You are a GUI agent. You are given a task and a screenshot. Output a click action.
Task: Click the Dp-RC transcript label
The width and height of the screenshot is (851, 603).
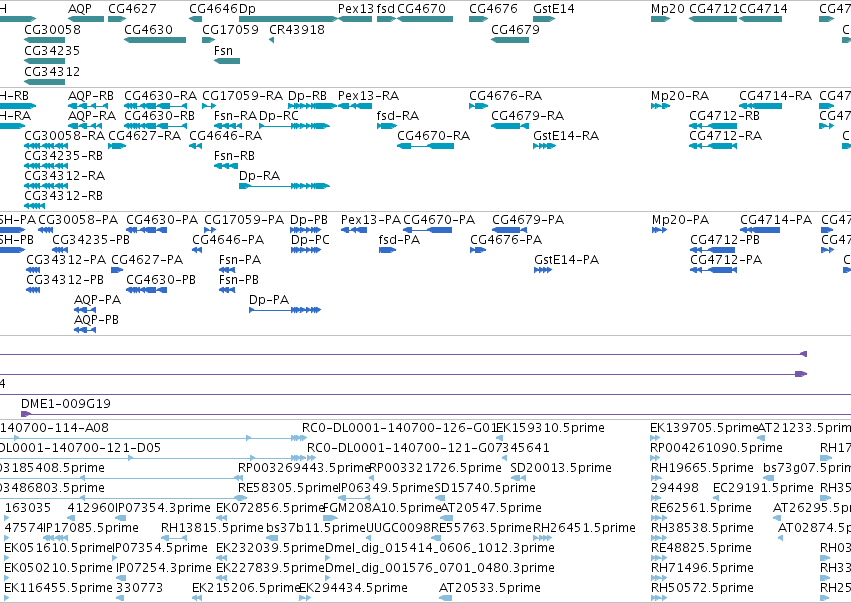pyautogui.click(x=279, y=116)
